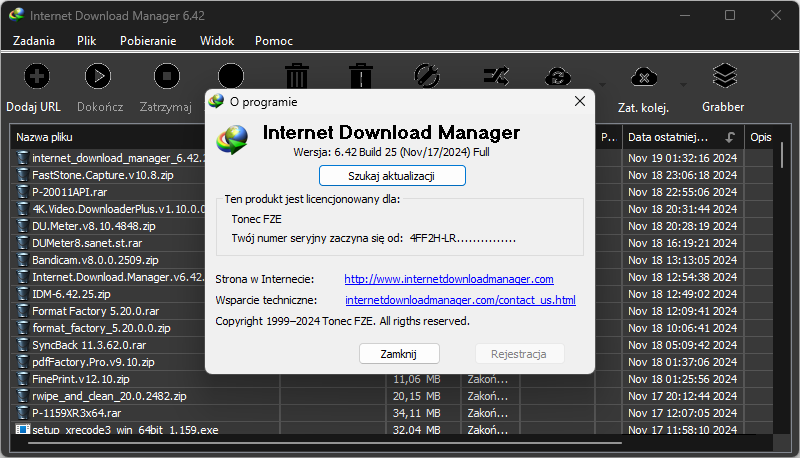Click the Zat. kolej. cloud icon
Image resolution: width=800 pixels, height=458 pixels.
pyautogui.click(x=644, y=77)
